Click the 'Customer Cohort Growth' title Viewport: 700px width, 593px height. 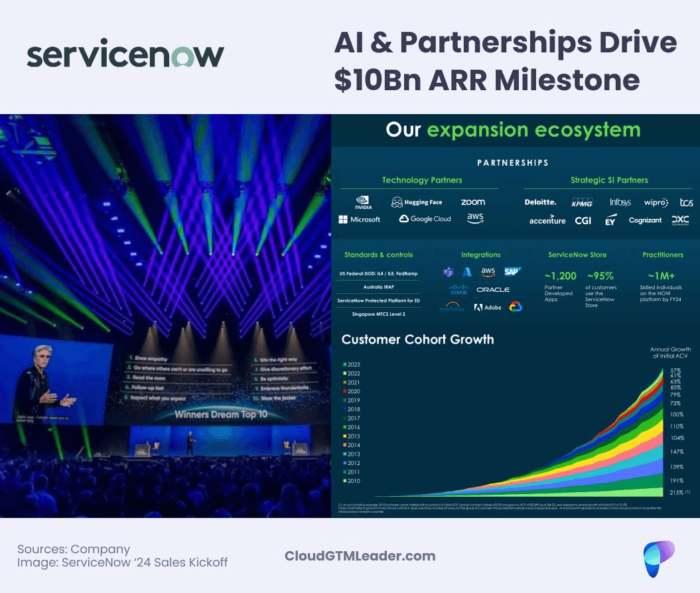(x=417, y=340)
